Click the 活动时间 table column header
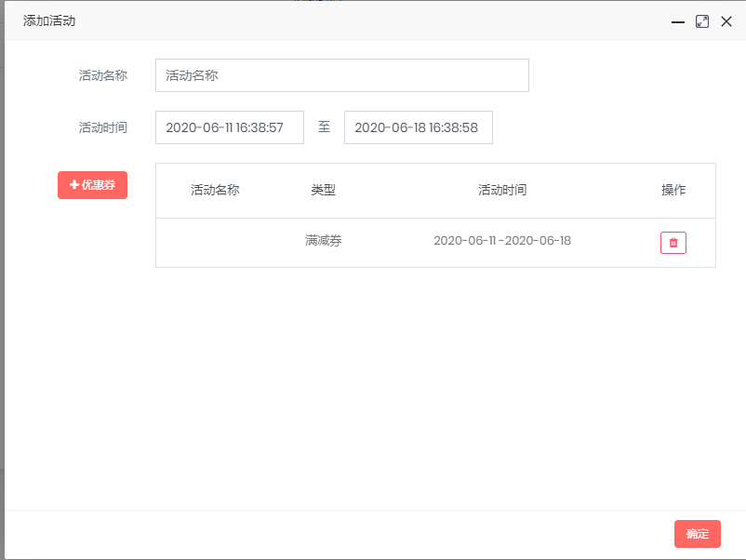Image resolution: width=746 pixels, height=560 pixels. click(502, 190)
